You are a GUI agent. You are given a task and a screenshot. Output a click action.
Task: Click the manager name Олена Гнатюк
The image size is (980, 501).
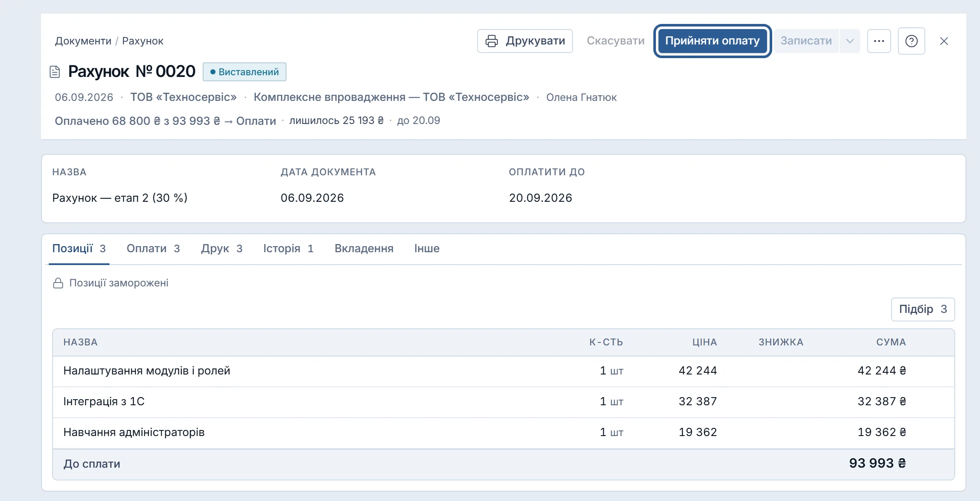582,97
